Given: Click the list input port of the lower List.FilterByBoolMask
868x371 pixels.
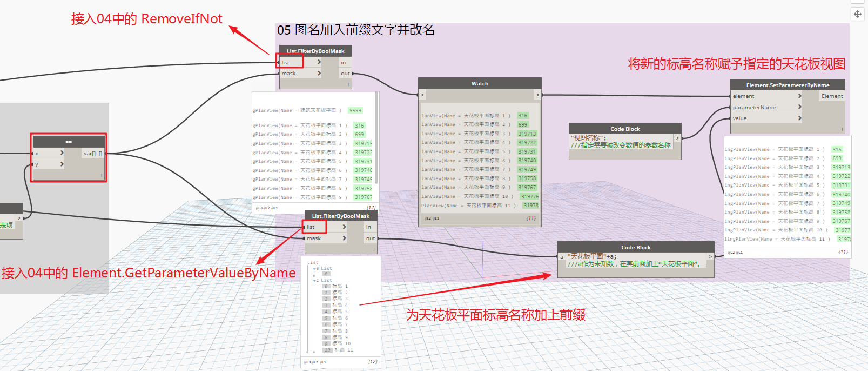Looking at the screenshot, I should (x=326, y=227).
